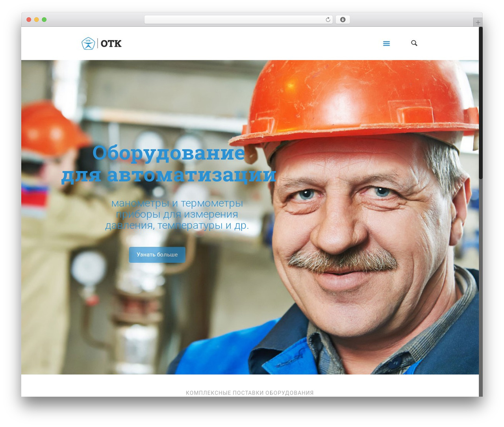Click the page vertical scrollbar thumb
The height and width of the screenshot is (427, 504).
pos(481,103)
